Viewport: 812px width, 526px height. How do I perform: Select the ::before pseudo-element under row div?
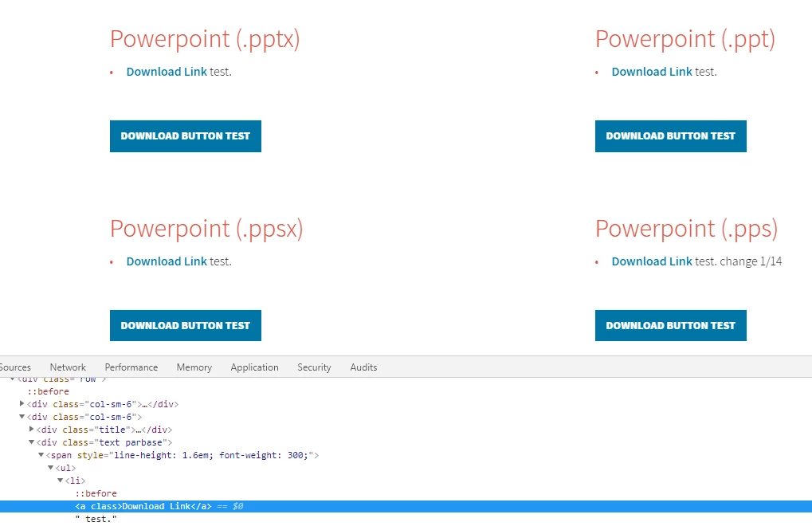(x=48, y=391)
